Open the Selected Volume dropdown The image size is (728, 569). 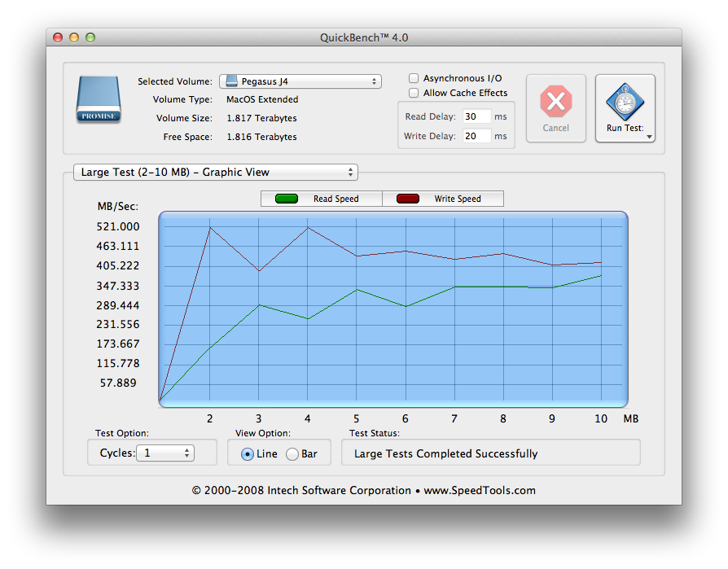point(300,81)
